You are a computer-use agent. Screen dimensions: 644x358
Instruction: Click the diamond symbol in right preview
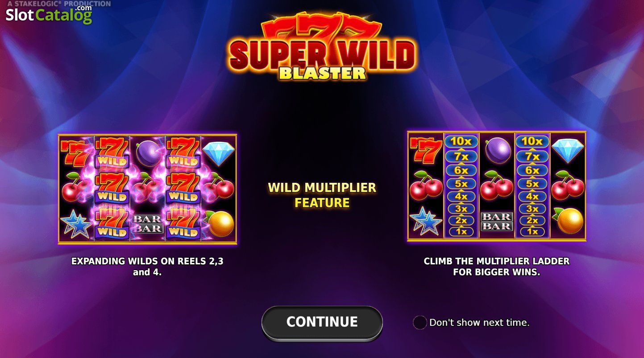(x=567, y=151)
